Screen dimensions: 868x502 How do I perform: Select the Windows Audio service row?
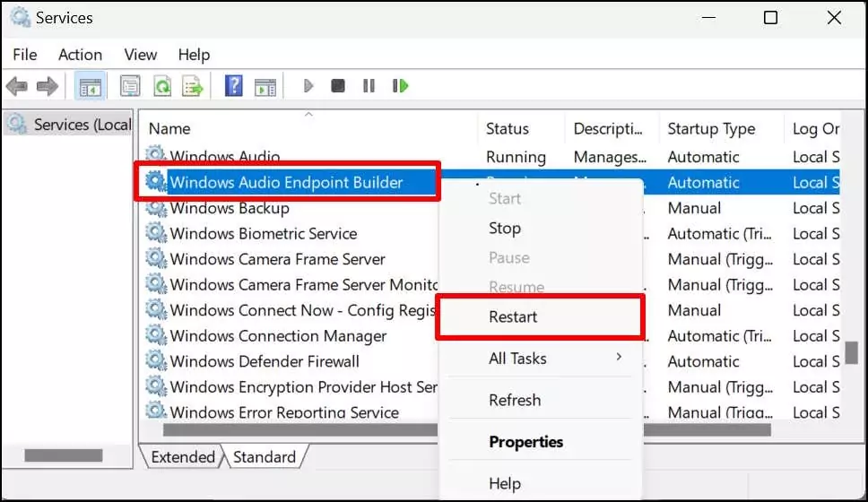(x=491, y=157)
